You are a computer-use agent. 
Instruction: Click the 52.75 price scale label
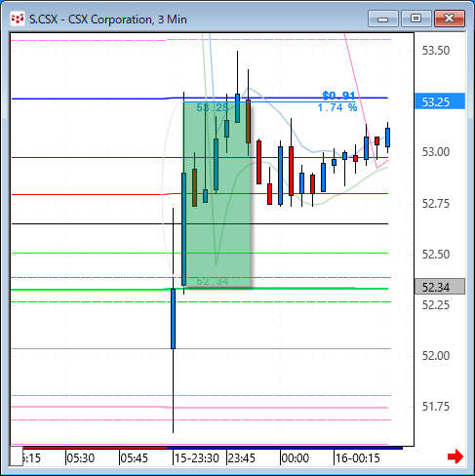(x=436, y=204)
